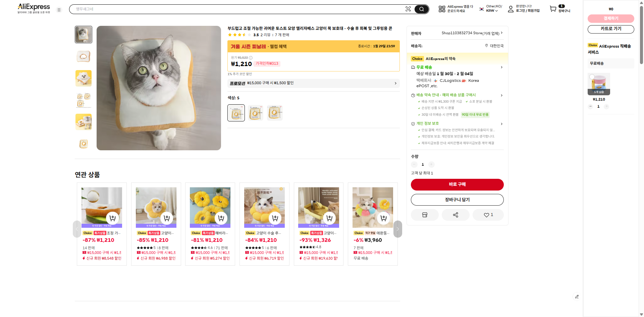Click the search magnifier button
644x317 pixels.
point(421,9)
